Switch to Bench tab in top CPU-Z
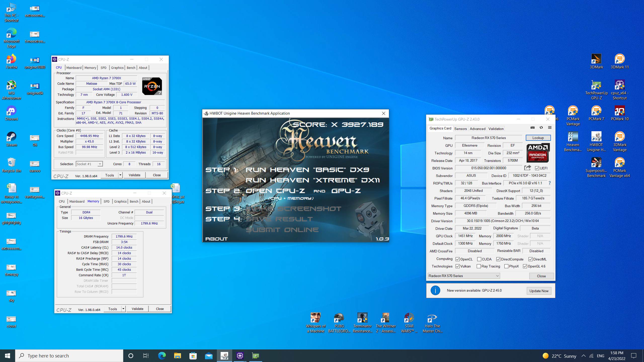 coord(131,68)
